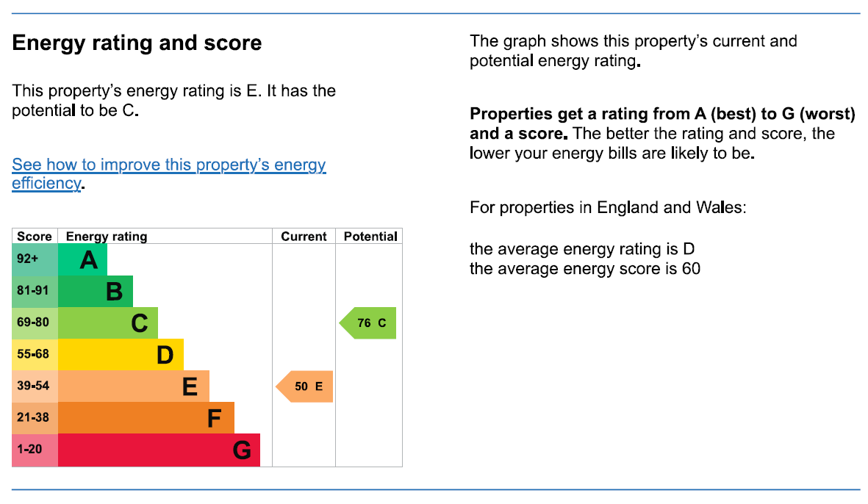Click the 1-20 score range cell
Image resolution: width=868 pixels, height=504 pixels.
pyautogui.click(x=35, y=450)
